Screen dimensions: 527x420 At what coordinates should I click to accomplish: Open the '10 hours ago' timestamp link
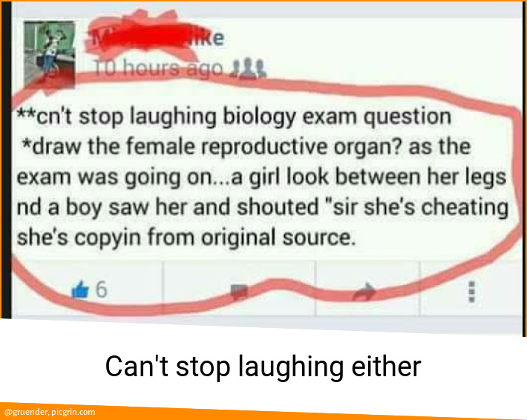158,68
